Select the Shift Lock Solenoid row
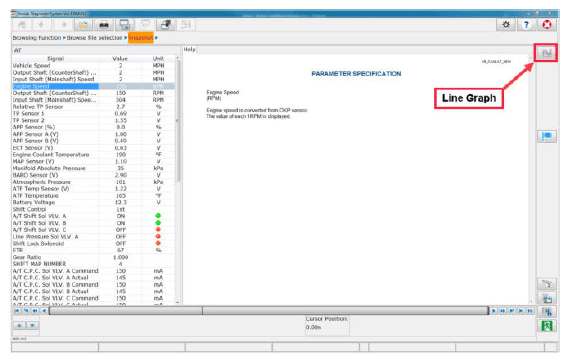The image size is (569, 362). click(x=94, y=243)
